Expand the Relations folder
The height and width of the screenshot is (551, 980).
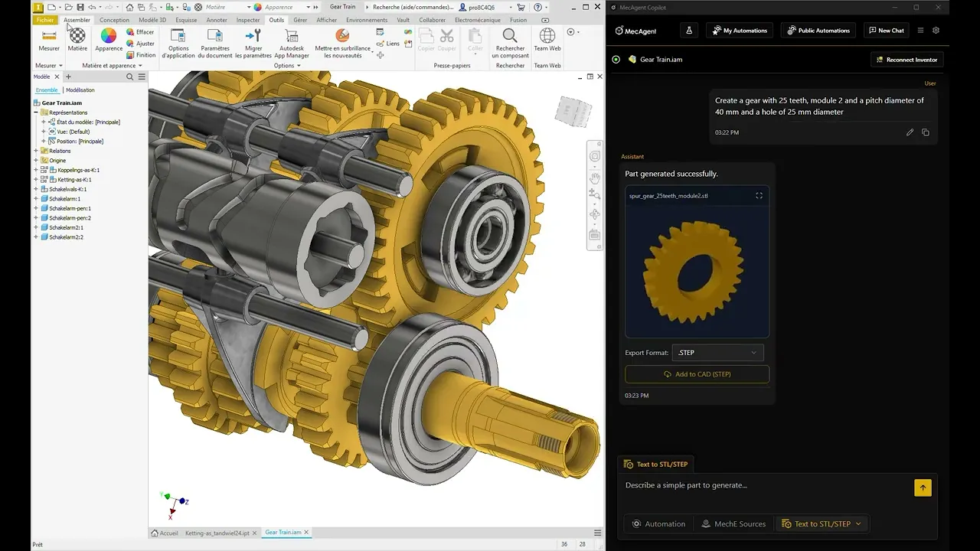tap(36, 151)
